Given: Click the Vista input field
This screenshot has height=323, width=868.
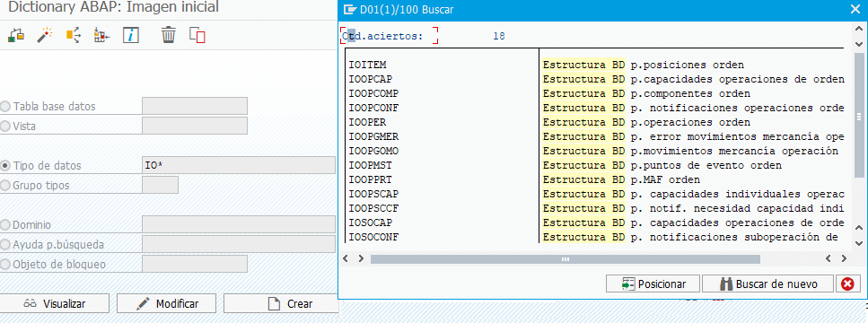Looking at the screenshot, I should 195,126.
